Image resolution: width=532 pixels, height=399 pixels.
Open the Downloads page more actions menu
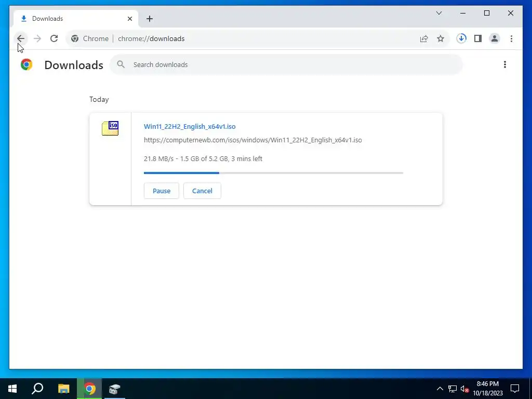point(505,64)
